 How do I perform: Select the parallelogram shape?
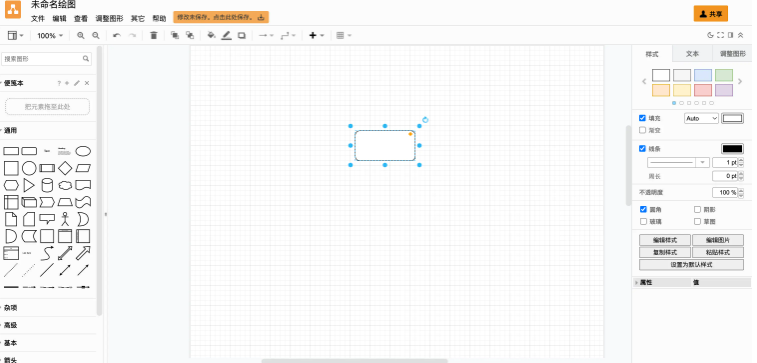pyautogui.click(x=83, y=168)
